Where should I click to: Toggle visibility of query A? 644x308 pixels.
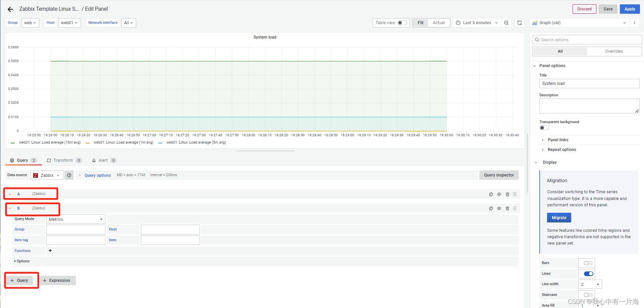click(x=499, y=194)
